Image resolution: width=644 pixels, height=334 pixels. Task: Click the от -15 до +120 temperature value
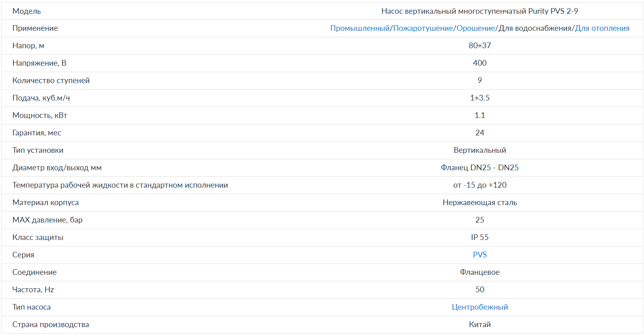pyautogui.click(x=480, y=185)
